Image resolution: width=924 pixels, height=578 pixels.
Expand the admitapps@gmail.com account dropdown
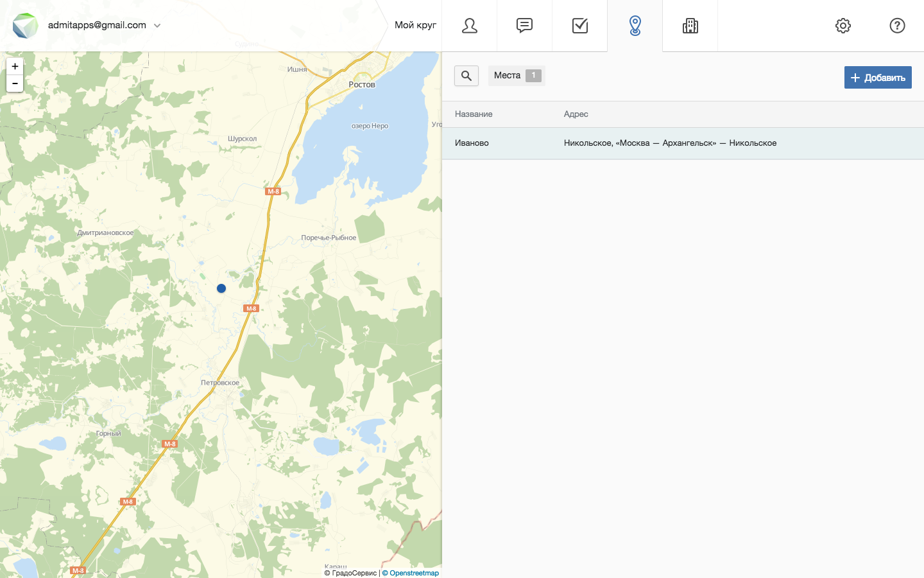point(157,26)
